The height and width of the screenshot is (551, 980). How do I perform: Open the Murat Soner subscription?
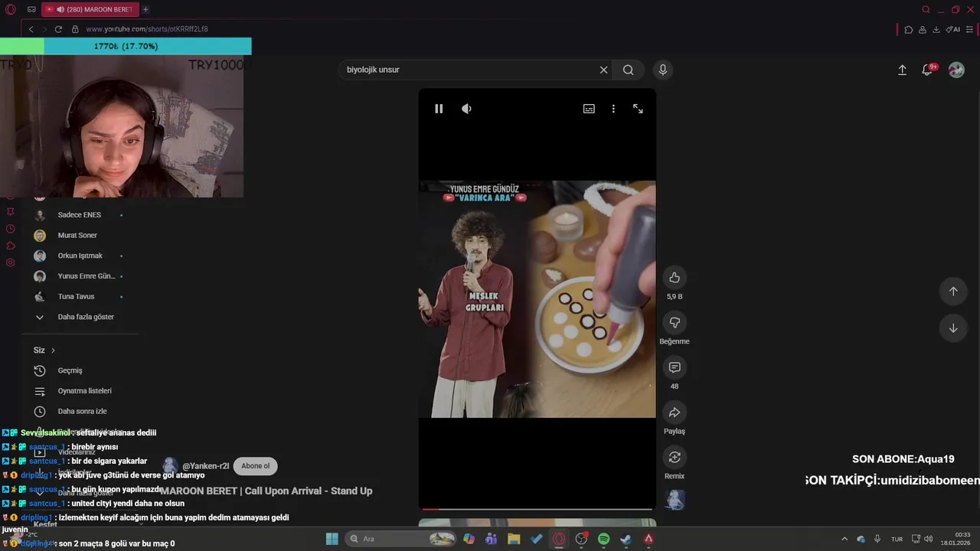77,236
